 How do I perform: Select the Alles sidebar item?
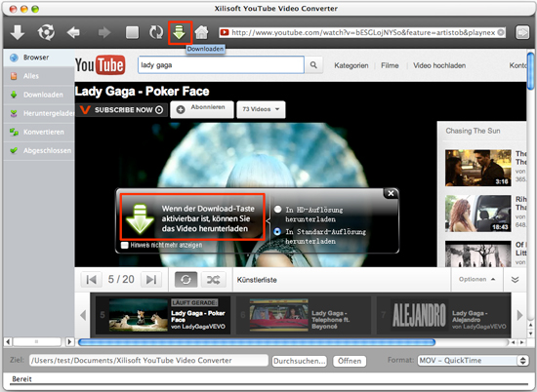[x=39, y=76]
